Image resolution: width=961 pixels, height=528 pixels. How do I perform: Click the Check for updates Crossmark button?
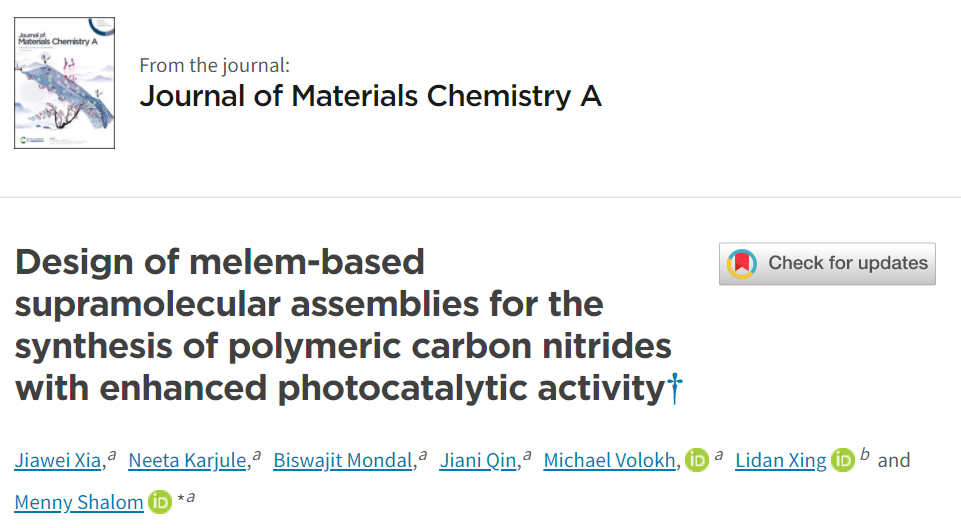pyautogui.click(x=827, y=264)
